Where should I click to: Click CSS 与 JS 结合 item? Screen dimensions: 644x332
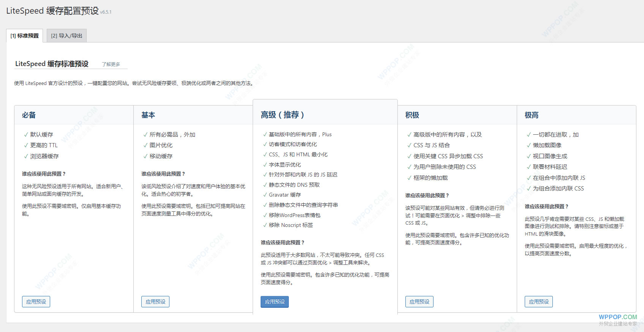(432, 145)
